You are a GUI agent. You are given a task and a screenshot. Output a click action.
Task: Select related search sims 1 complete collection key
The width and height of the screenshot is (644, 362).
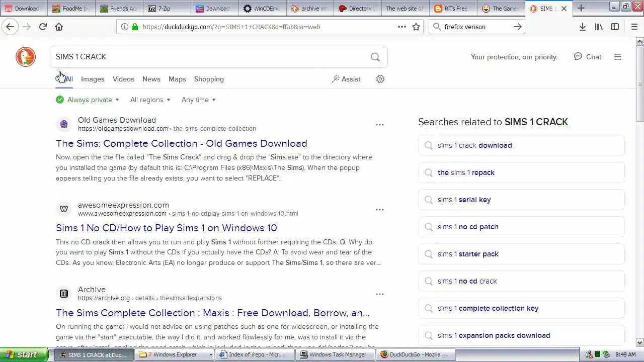(x=521, y=308)
